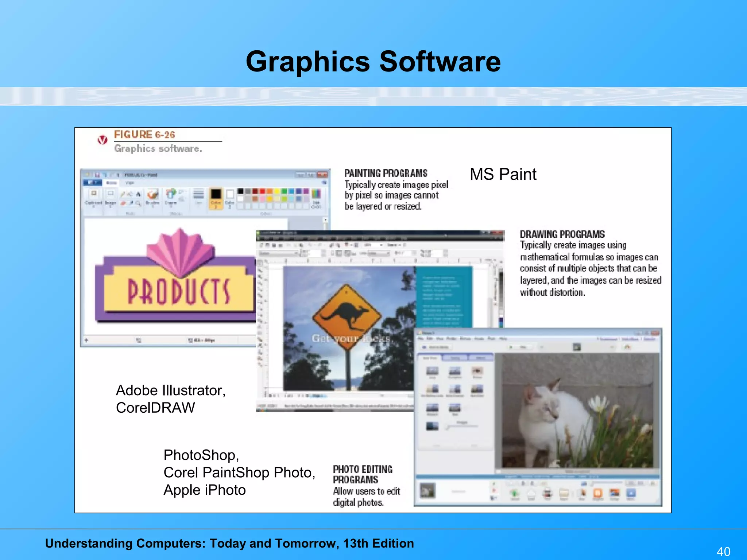
Task: Adjust the Fill Light slider in Picasa
Action: pyautogui.click(x=462, y=426)
